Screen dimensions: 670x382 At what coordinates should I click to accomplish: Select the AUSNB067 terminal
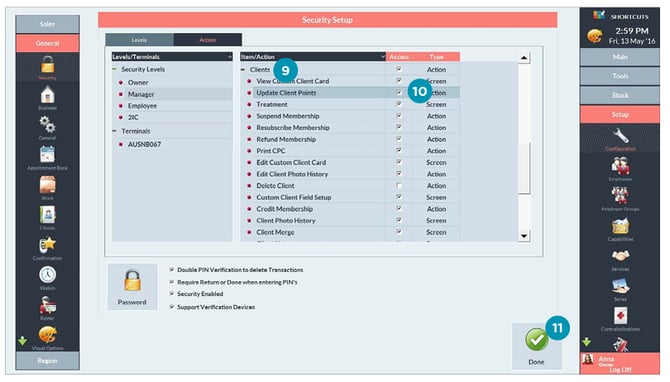pyautogui.click(x=144, y=144)
